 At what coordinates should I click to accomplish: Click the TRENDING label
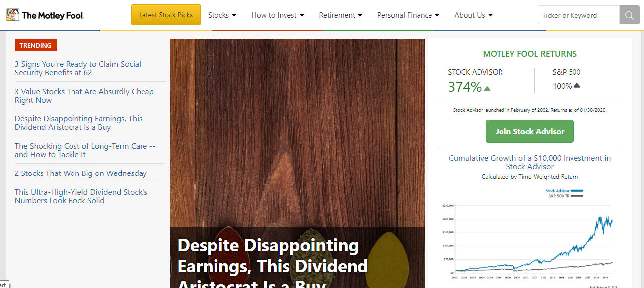[36, 45]
